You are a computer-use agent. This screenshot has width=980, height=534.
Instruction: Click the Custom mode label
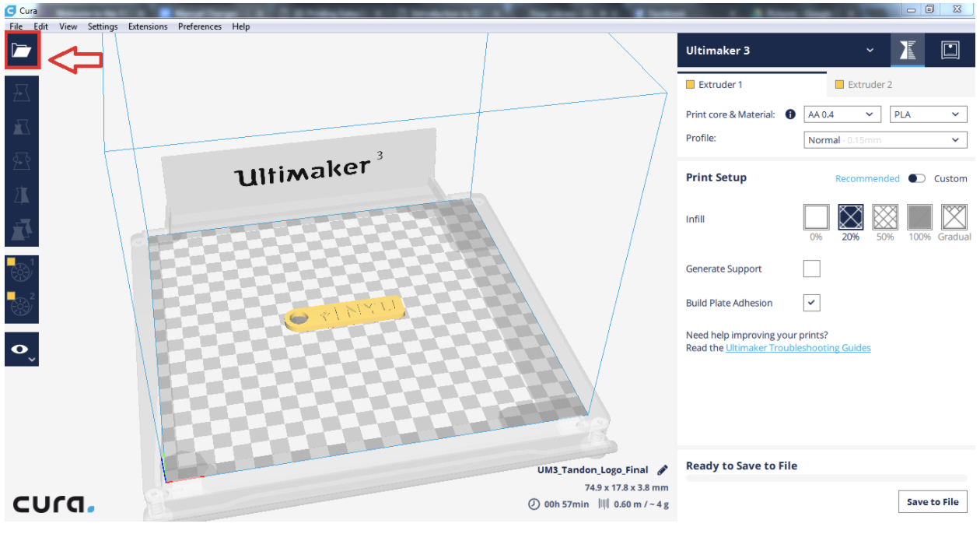click(950, 178)
